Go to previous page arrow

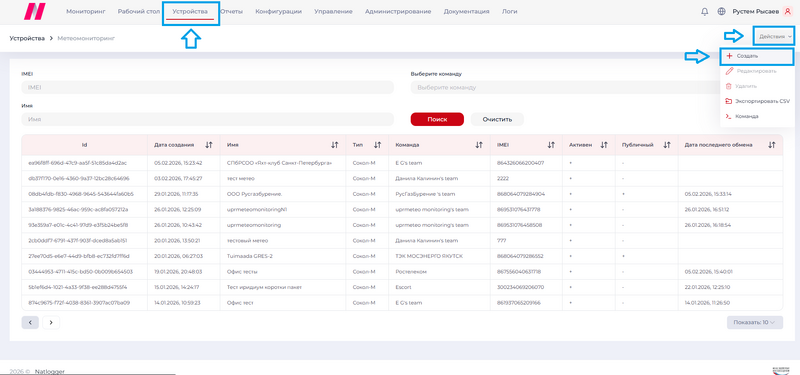click(30, 322)
